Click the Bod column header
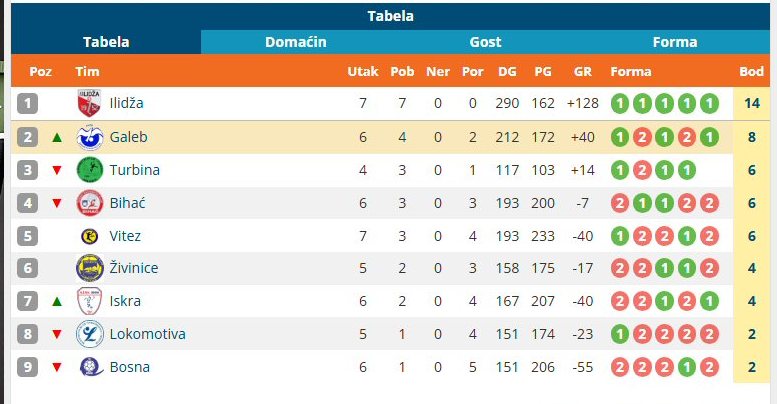This screenshot has width=777, height=404. coord(751,71)
